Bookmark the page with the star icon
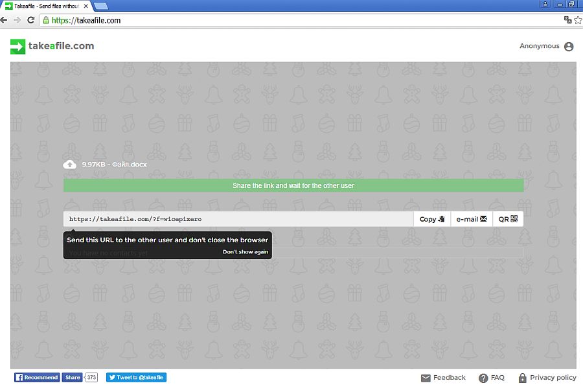This screenshot has height=392, width=583. point(577,20)
